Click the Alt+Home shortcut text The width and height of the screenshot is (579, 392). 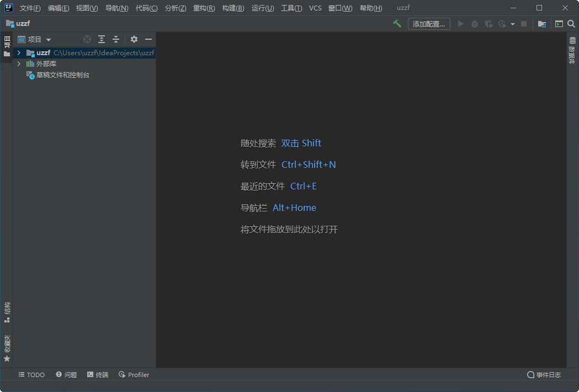tap(294, 208)
